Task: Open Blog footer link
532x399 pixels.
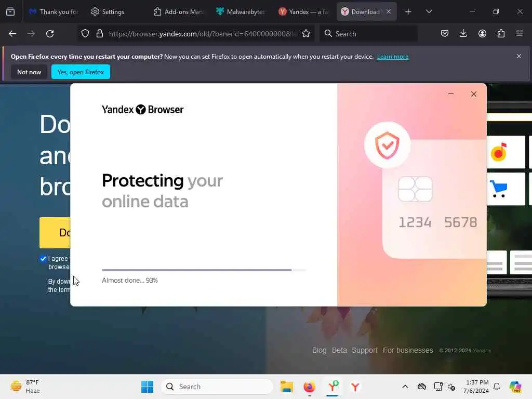Action: pos(320,350)
